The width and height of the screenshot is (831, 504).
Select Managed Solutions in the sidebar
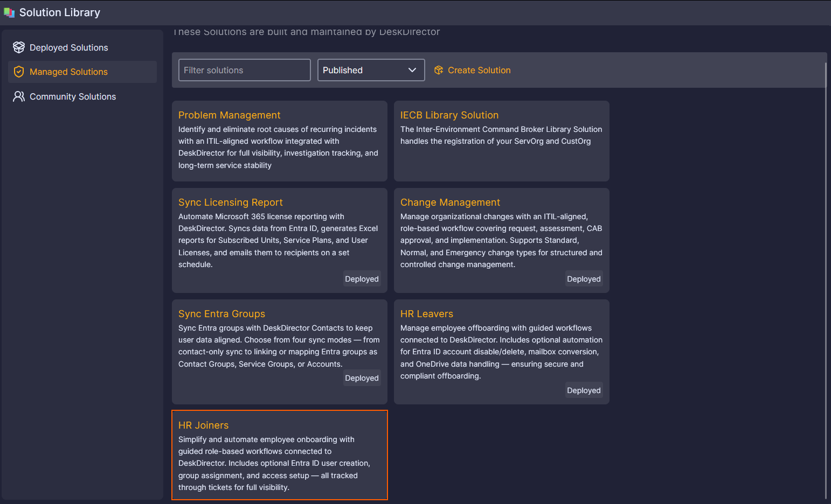[68, 72]
